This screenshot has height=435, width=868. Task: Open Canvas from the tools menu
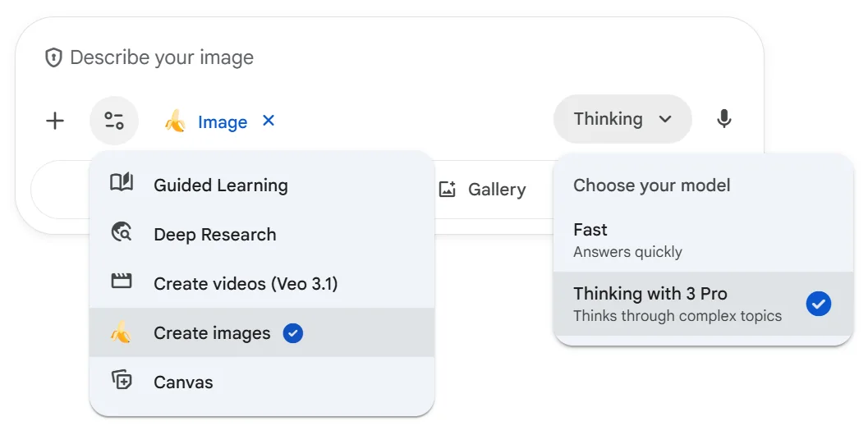pos(262,382)
